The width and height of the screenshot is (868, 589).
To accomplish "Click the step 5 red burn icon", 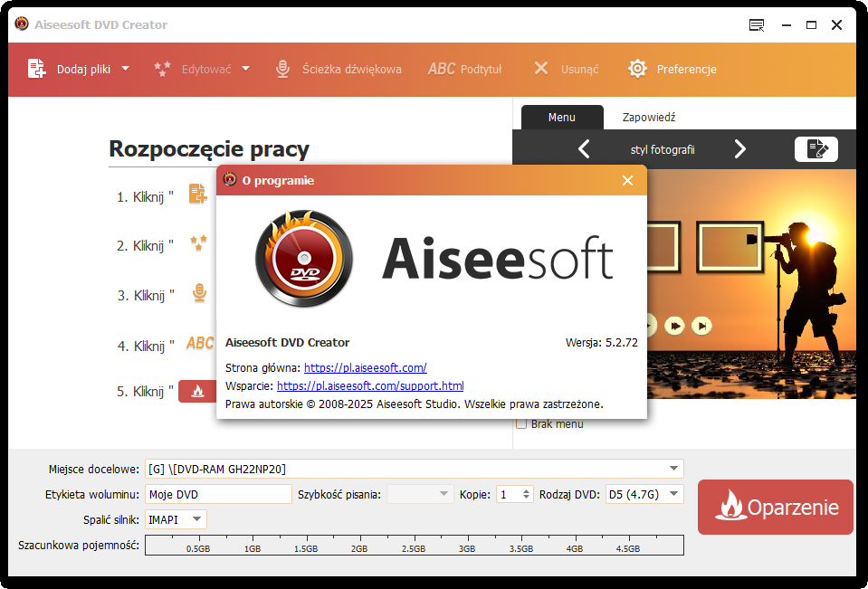I will [x=197, y=392].
